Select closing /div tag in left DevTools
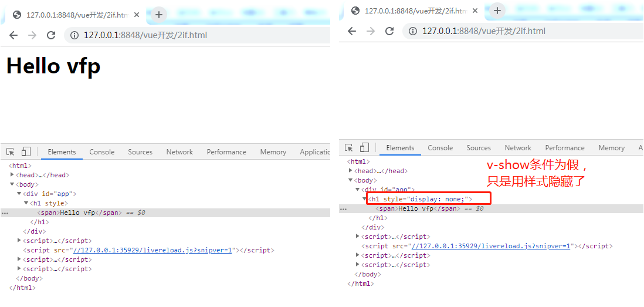 [x=34, y=231]
